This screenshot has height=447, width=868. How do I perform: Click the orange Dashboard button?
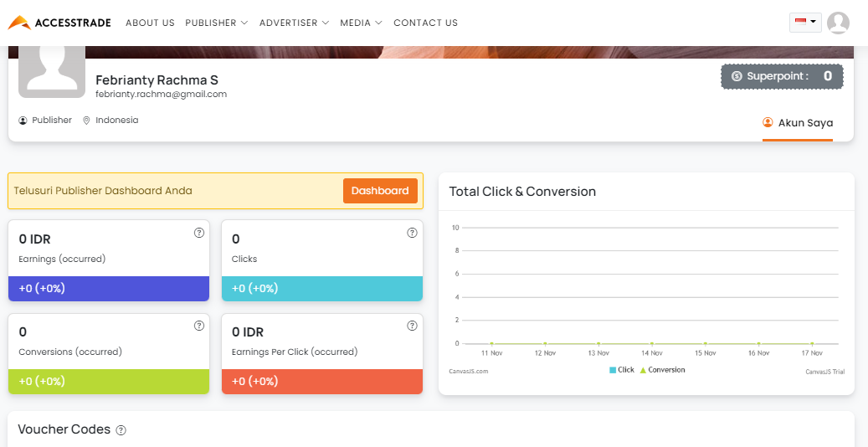point(380,191)
